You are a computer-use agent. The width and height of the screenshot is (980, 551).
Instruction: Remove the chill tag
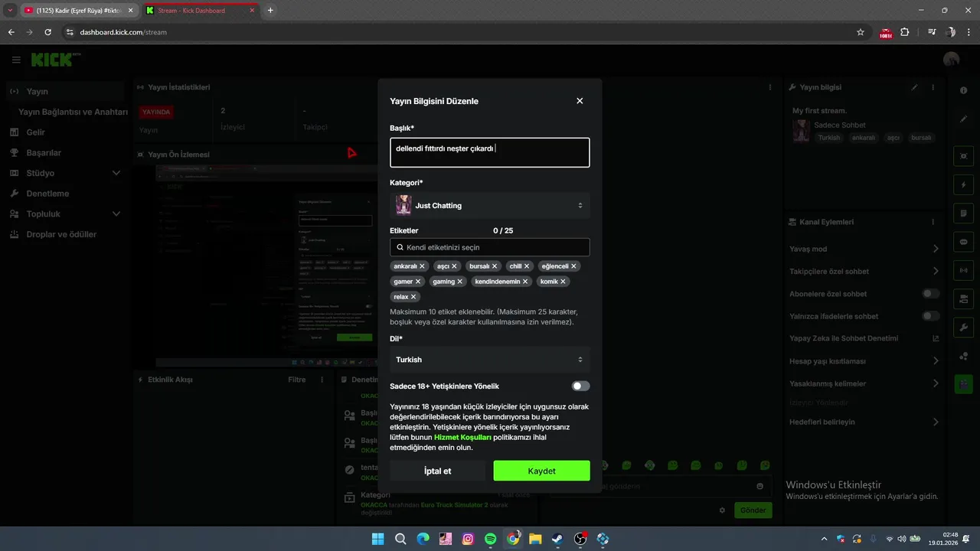527,266
